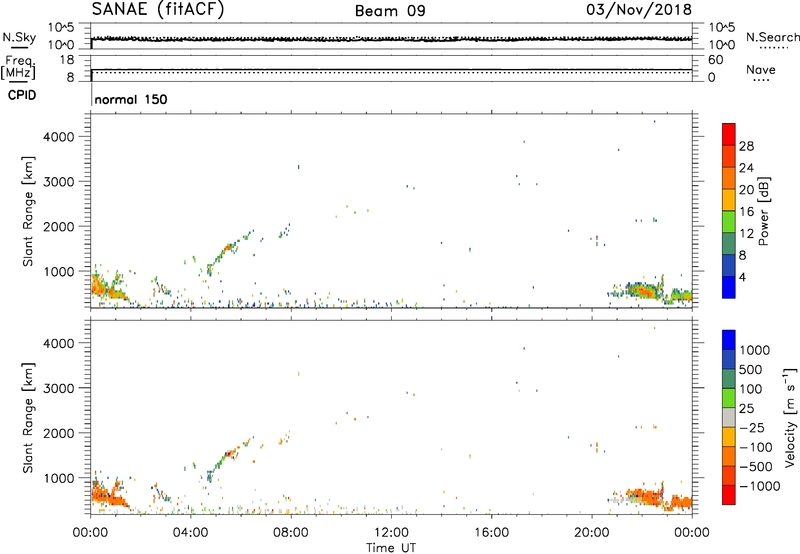
Task: Click the Beam 09 label
Action: point(390,11)
